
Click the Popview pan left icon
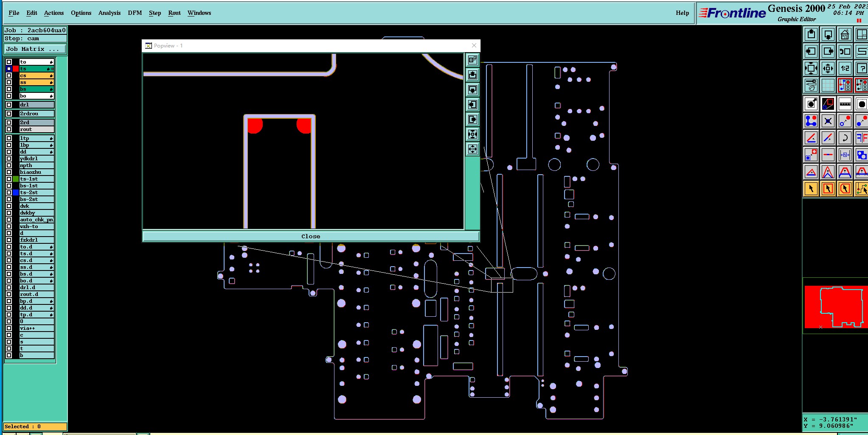pyautogui.click(x=472, y=105)
